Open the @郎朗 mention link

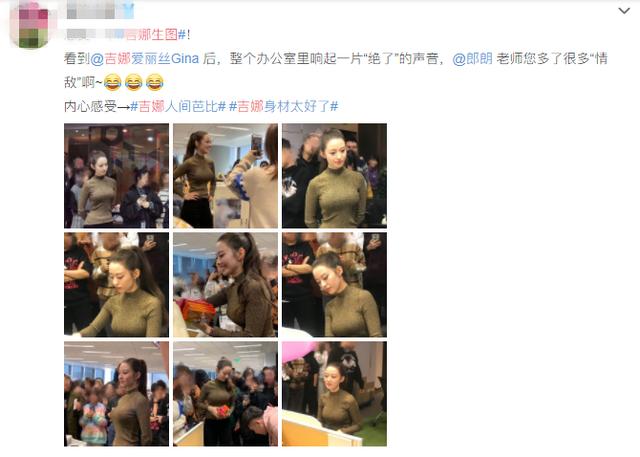472,59
